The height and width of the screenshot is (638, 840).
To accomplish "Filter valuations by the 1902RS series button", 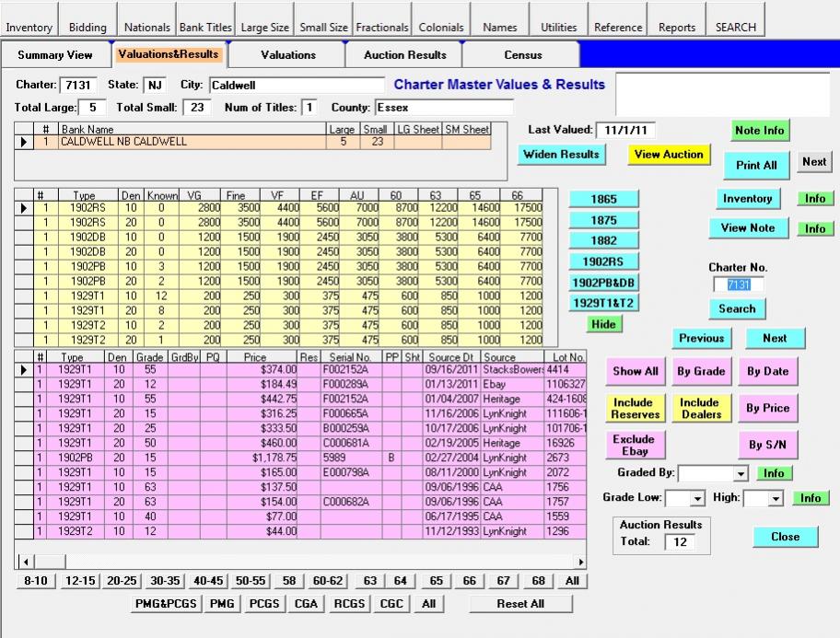I will click(603, 261).
